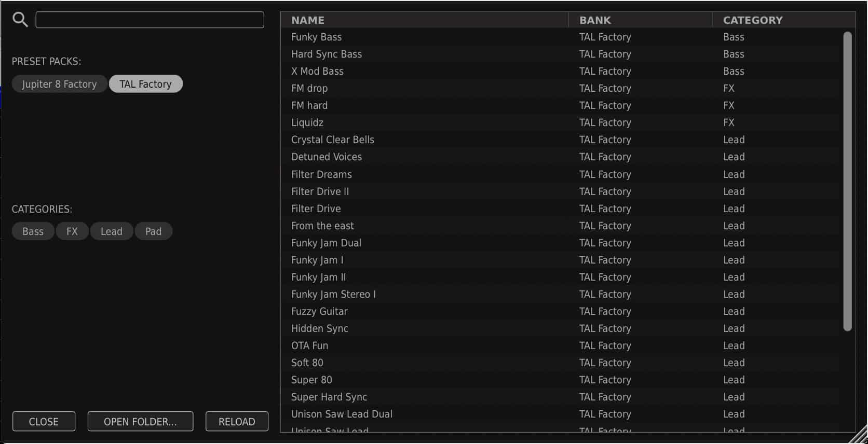
Task: Click the OPEN FOLDER... button
Action: pos(140,422)
